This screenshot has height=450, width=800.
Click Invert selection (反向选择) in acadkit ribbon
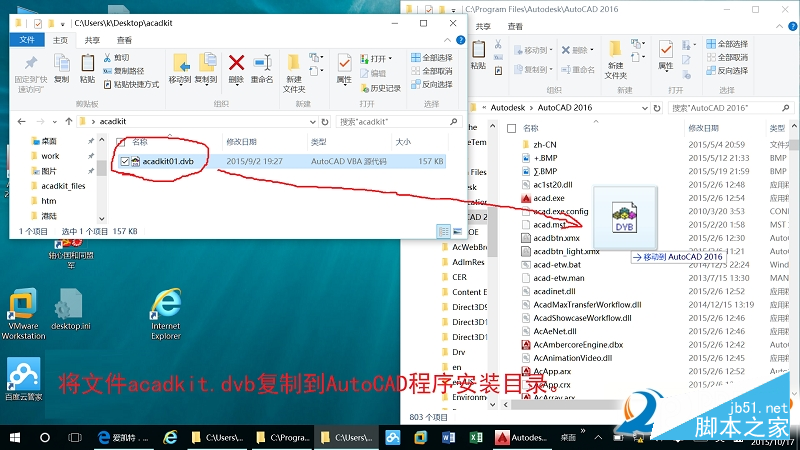(x=432, y=84)
